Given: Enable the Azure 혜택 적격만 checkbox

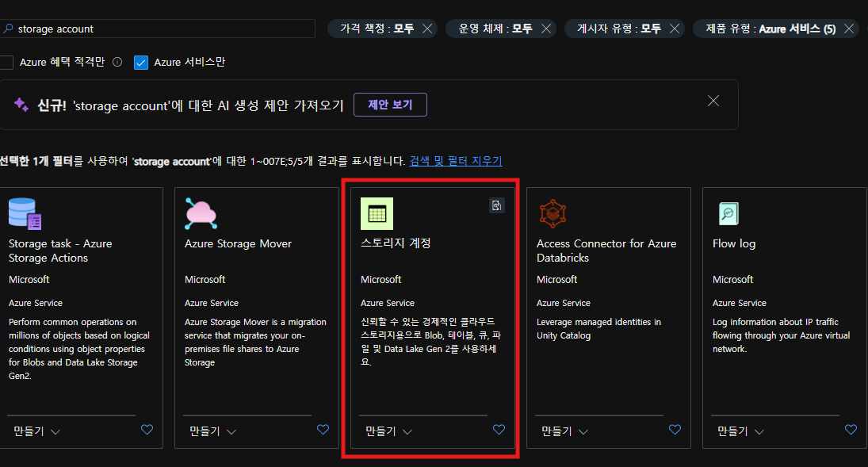Looking at the screenshot, I should 6,62.
